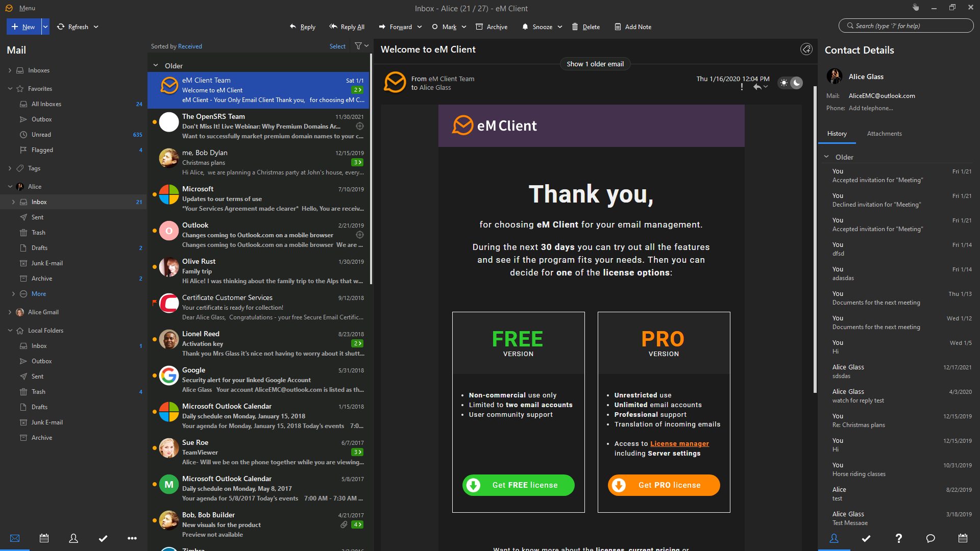This screenshot has width=980, height=551.
Task: Open the Contacts view in bottom-left bar
Action: point(73,538)
